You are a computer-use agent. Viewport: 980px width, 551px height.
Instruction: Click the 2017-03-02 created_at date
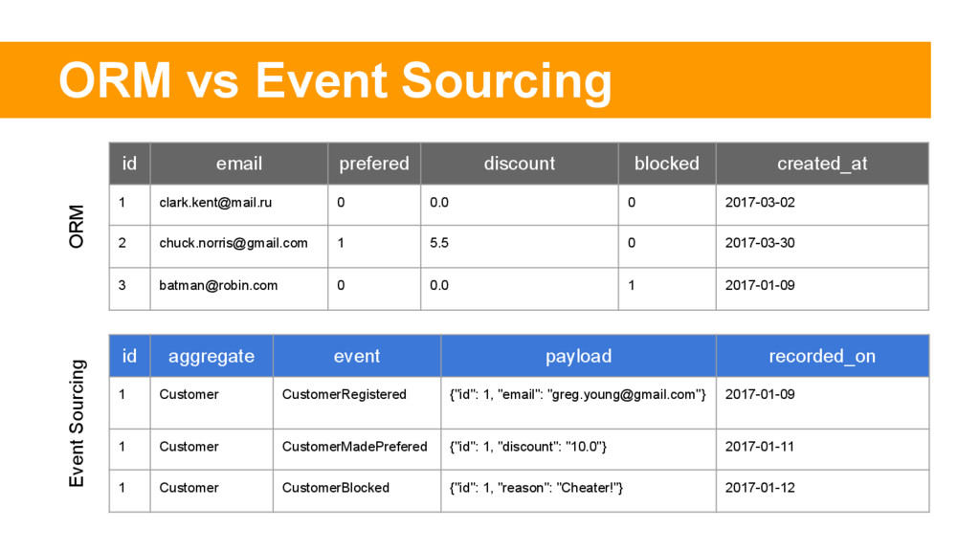click(759, 203)
